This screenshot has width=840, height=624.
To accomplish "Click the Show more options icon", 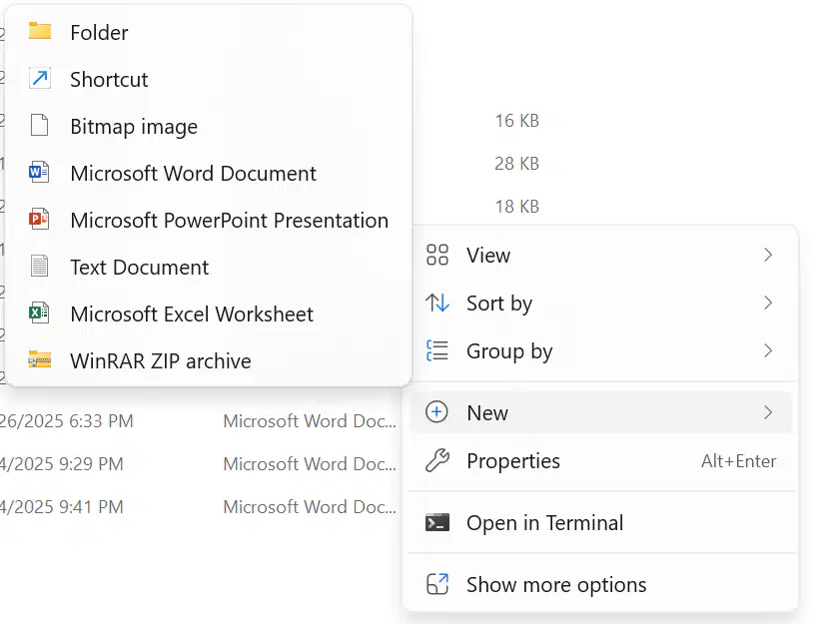I will [x=437, y=584].
